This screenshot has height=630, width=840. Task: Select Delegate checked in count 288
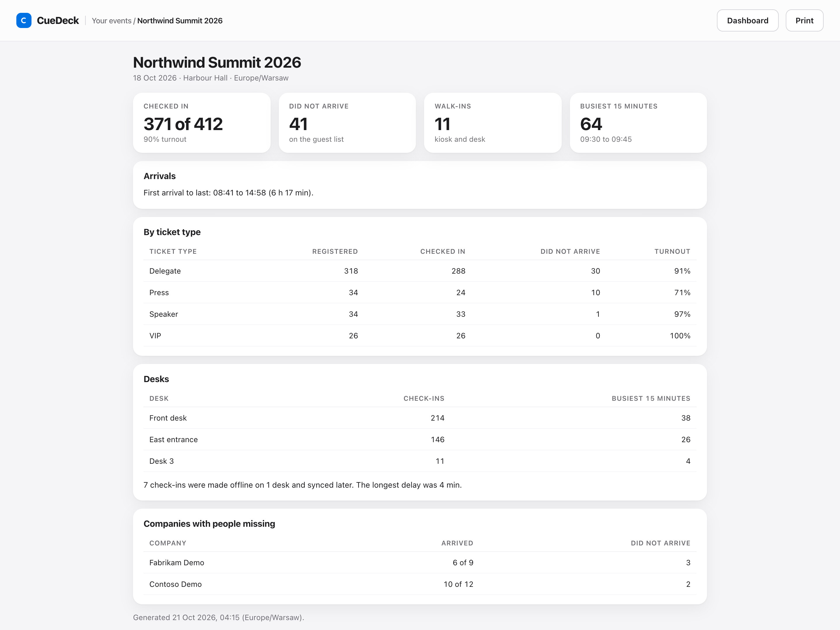point(459,271)
